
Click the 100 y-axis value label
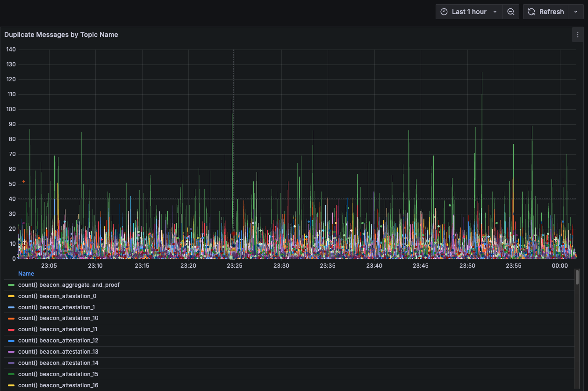tap(11, 109)
